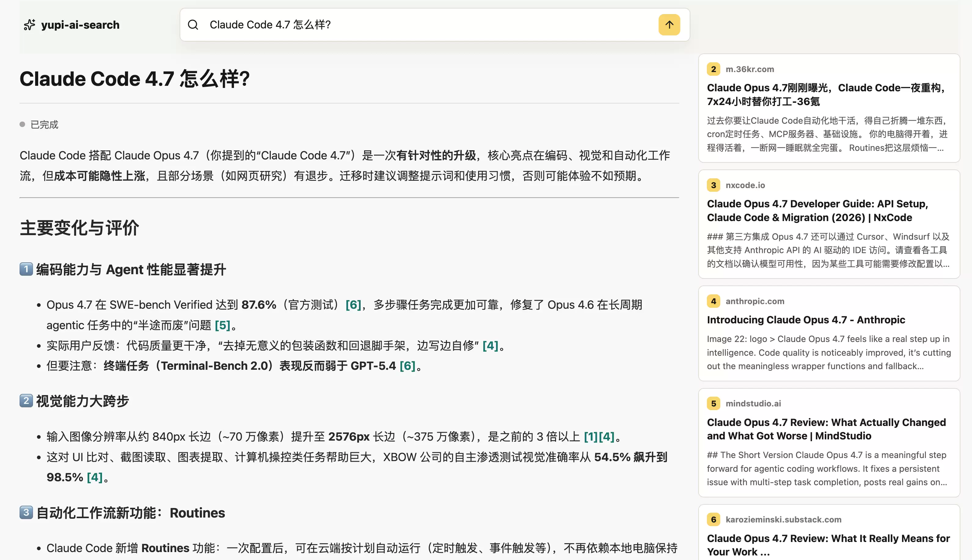972x560 pixels.
Task: Click karozieminski.substack.com domain label
Action: coord(783,520)
